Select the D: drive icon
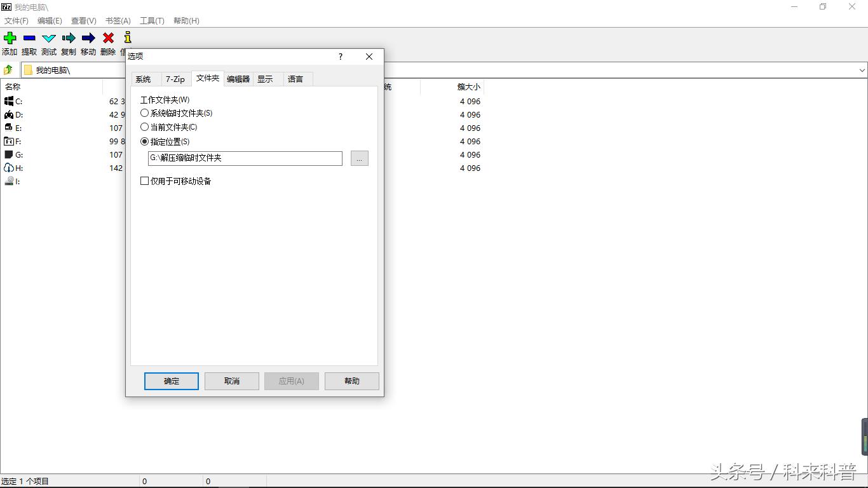868x488 pixels. [x=9, y=114]
